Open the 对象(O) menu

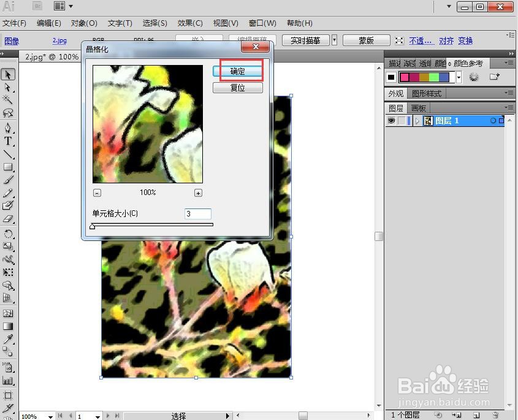pyautogui.click(x=84, y=23)
